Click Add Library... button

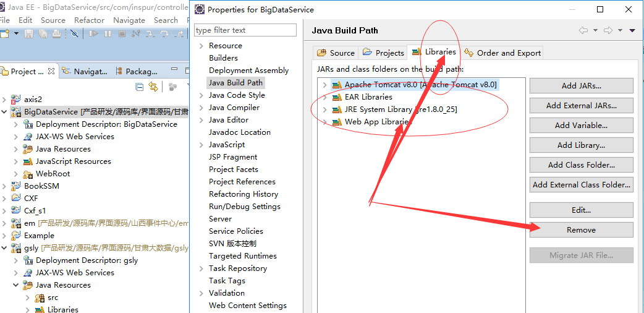pyautogui.click(x=581, y=145)
